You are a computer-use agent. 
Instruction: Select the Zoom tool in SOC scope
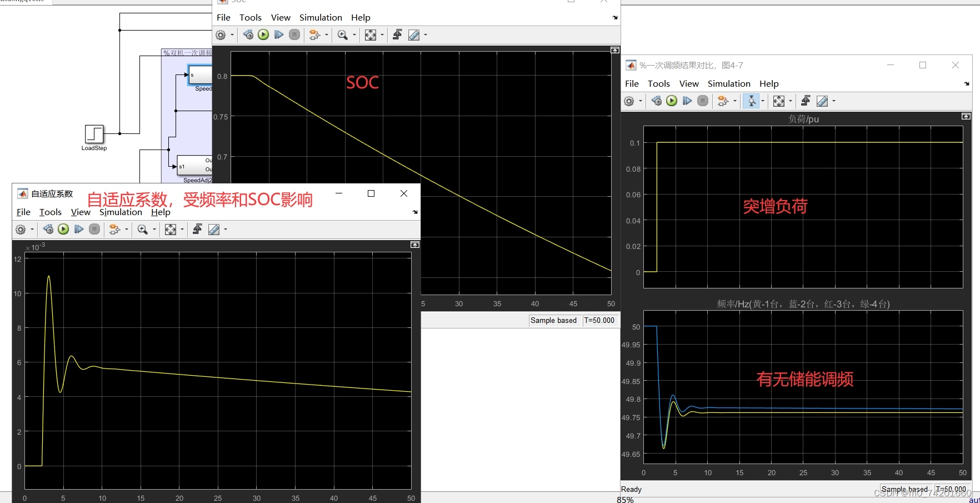[342, 35]
